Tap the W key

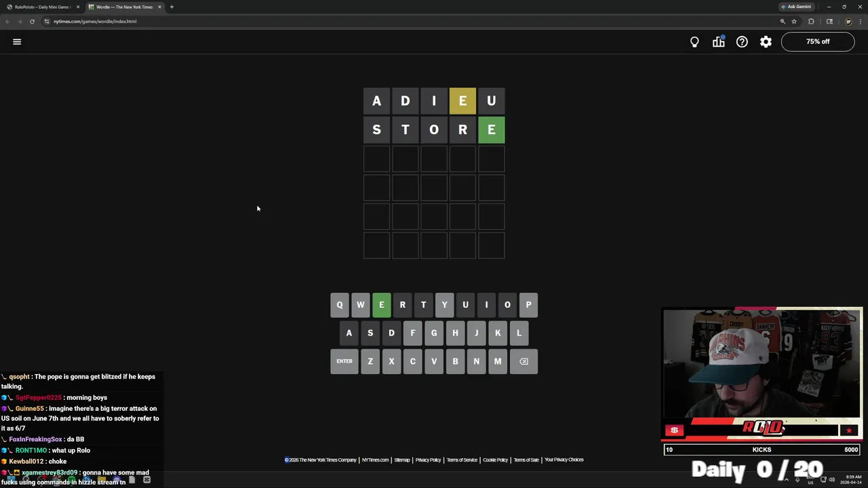[x=361, y=305]
